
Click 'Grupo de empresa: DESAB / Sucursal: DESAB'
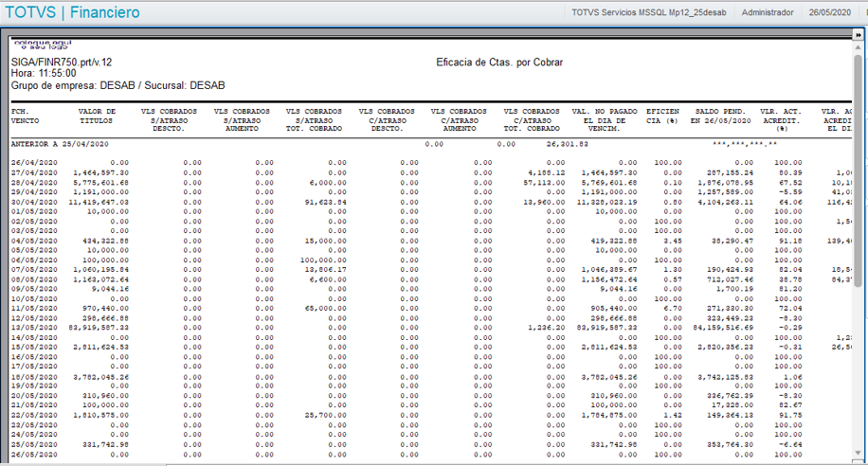[118, 86]
